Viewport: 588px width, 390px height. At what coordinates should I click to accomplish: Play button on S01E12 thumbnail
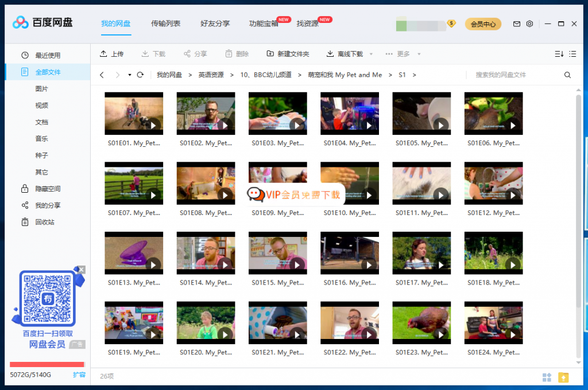point(513,195)
